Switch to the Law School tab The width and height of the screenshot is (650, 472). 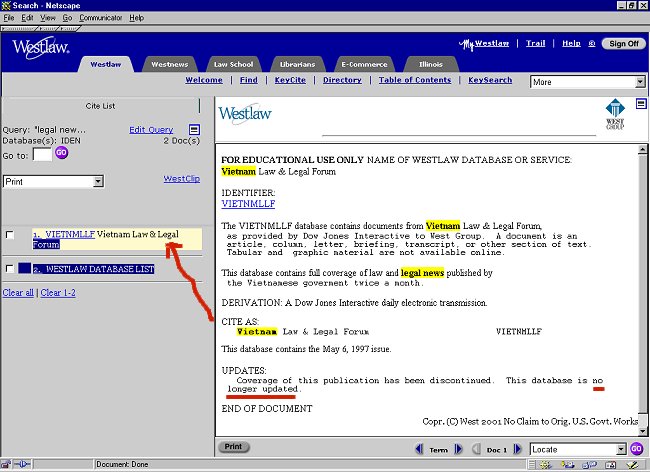pos(233,64)
